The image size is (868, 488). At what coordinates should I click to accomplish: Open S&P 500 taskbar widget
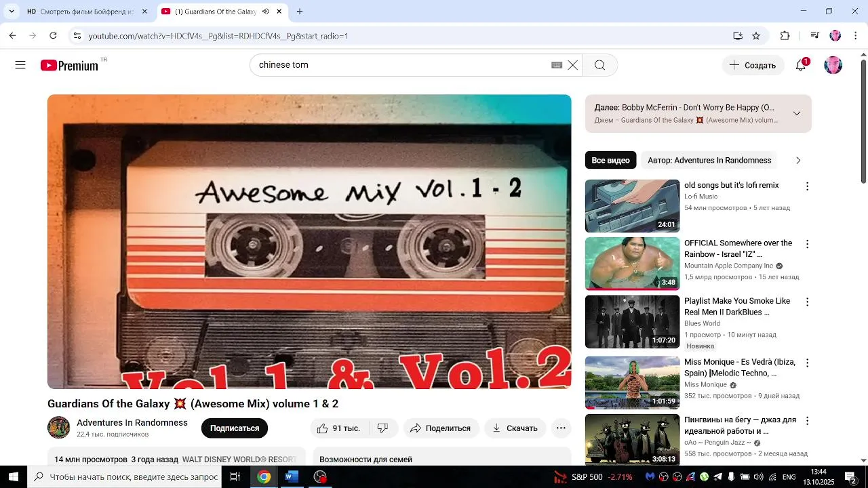click(593, 477)
